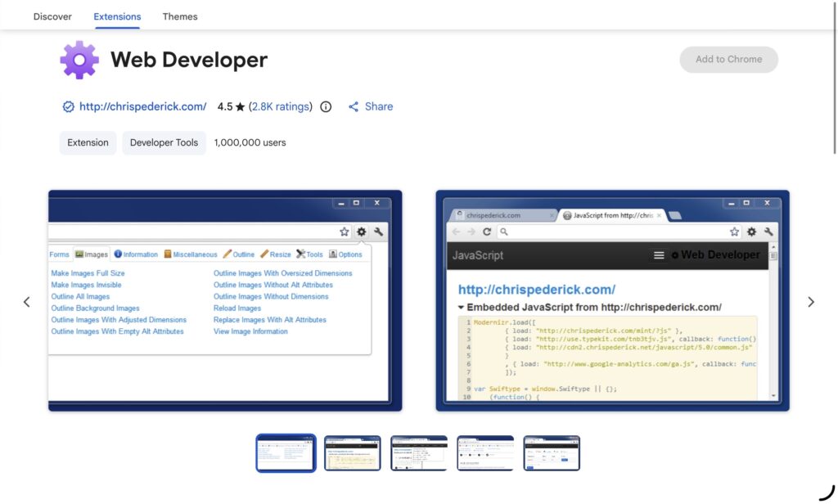Click the star bookmark icon in first screenshot
The height and width of the screenshot is (504, 838).
coord(345,232)
